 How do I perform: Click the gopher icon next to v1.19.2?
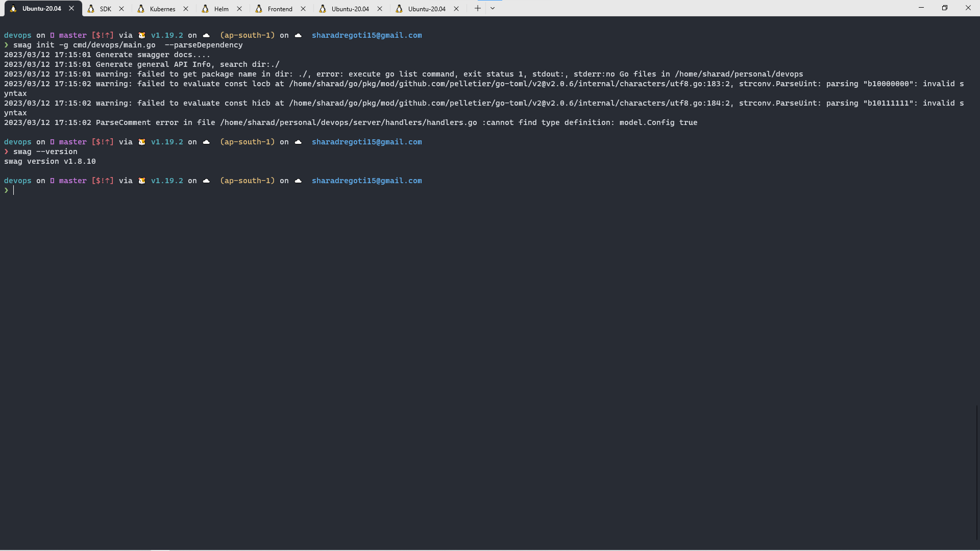[x=142, y=35]
